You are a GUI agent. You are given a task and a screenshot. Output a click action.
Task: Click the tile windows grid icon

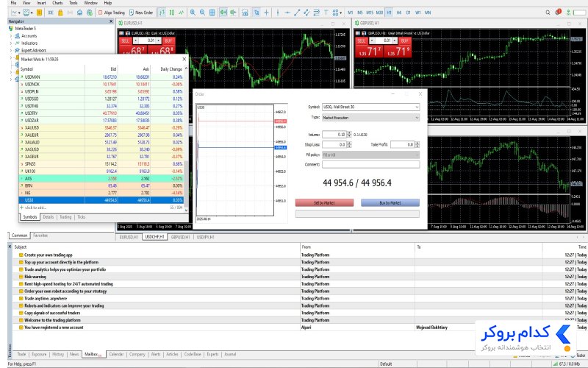click(x=212, y=13)
